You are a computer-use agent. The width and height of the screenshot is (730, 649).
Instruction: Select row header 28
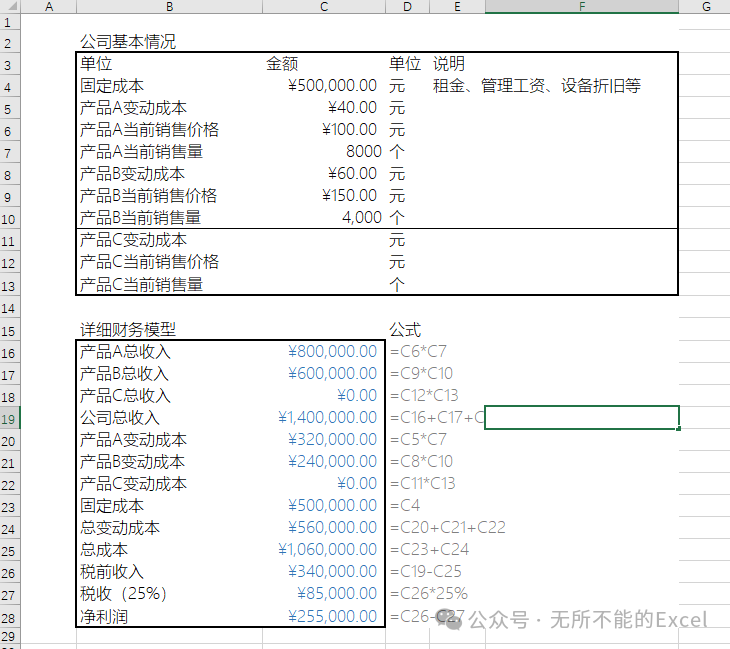[x=9, y=618]
